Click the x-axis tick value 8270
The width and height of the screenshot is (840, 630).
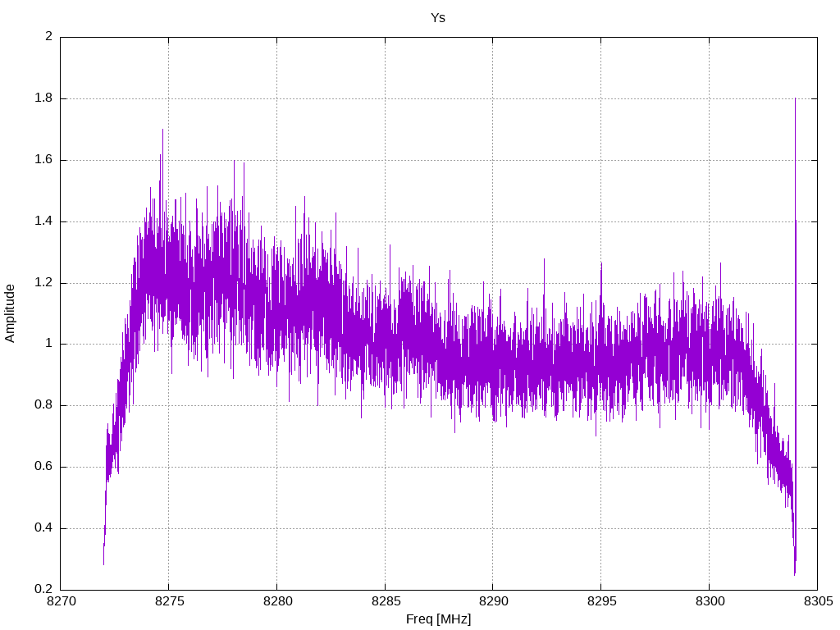pos(61,601)
